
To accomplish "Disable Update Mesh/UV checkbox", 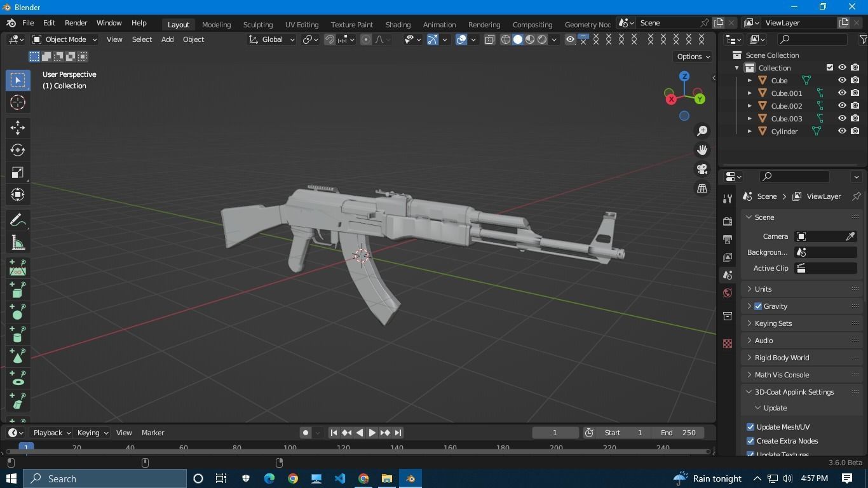I will (750, 426).
